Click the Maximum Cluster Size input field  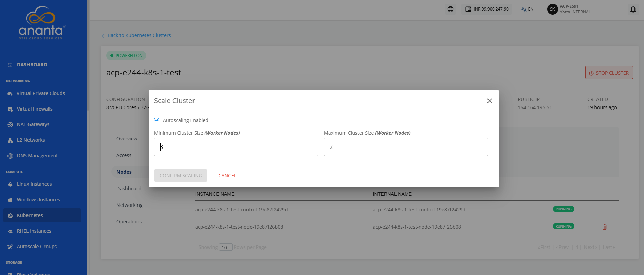coord(406,147)
